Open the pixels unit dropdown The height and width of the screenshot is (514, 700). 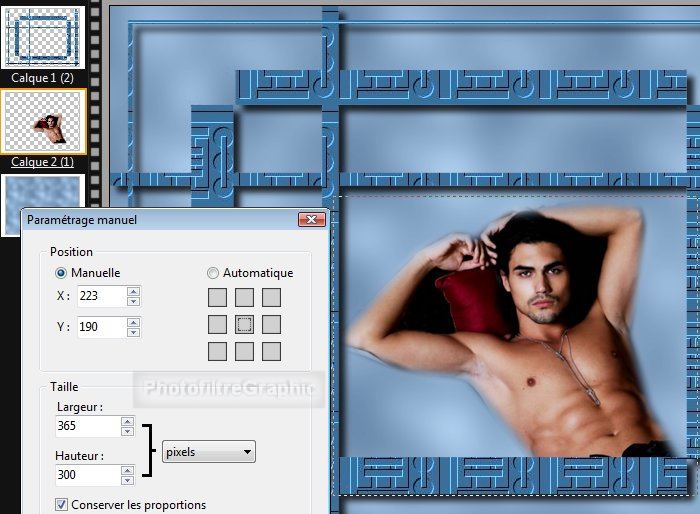(208, 452)
